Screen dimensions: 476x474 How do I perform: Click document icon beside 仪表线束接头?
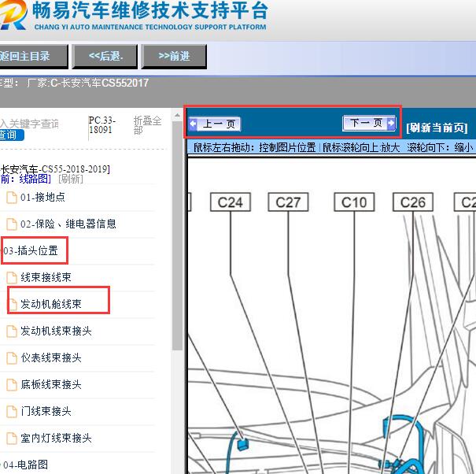tap(12, 358)
